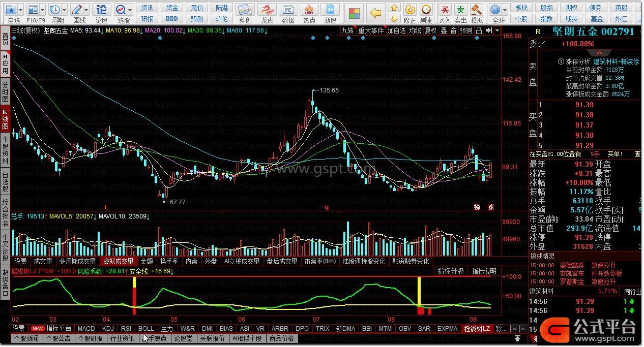Select the 画线 pencil drawing tool
This screenshot has width=644, height=347.
point(77,10)
